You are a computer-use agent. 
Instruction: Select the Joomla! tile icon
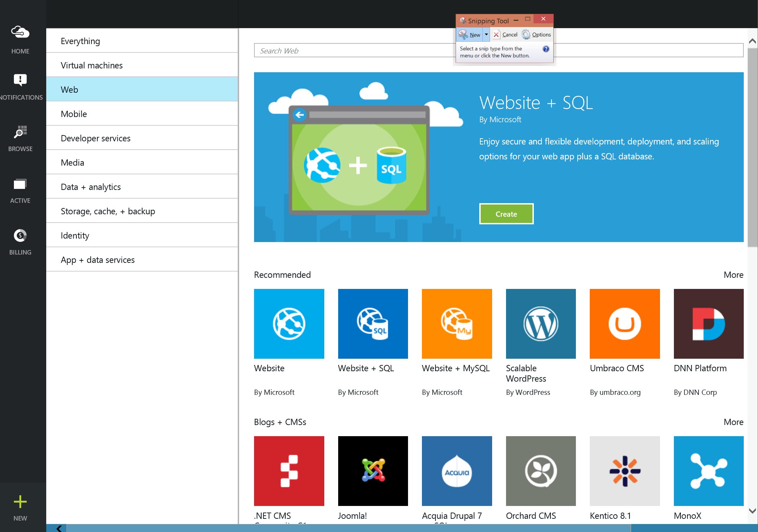pos(373,471)
